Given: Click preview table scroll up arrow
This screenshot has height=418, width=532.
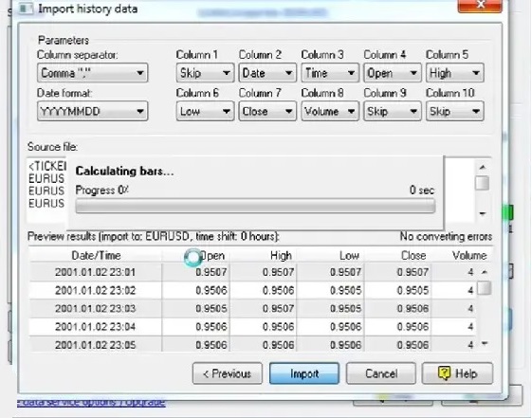Looking at the screenshot, I should [485, 272].
